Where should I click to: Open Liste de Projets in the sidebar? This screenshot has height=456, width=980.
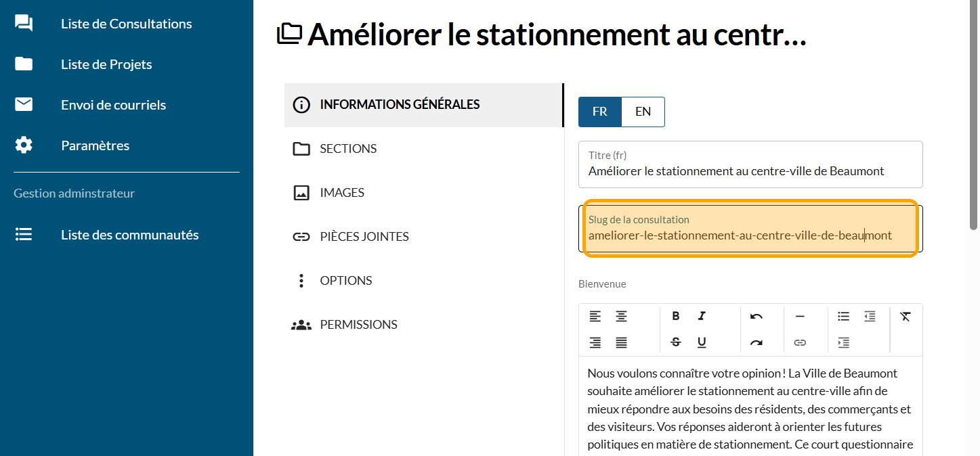(106, 64)
